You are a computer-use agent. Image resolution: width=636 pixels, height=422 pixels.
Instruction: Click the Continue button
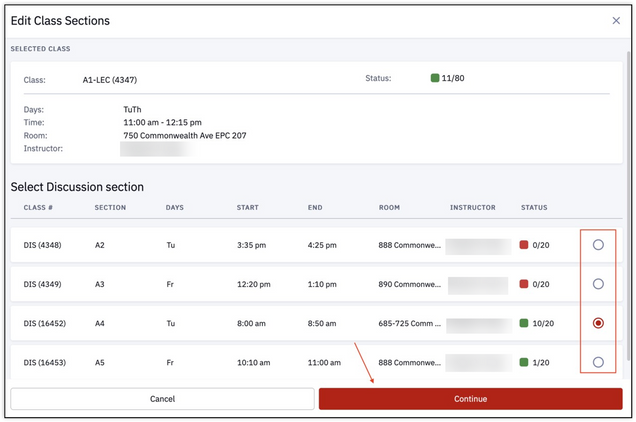tap(470, 399)
